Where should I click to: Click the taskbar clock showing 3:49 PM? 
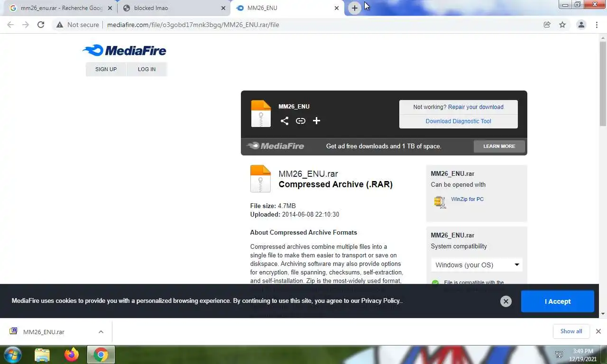583,355
